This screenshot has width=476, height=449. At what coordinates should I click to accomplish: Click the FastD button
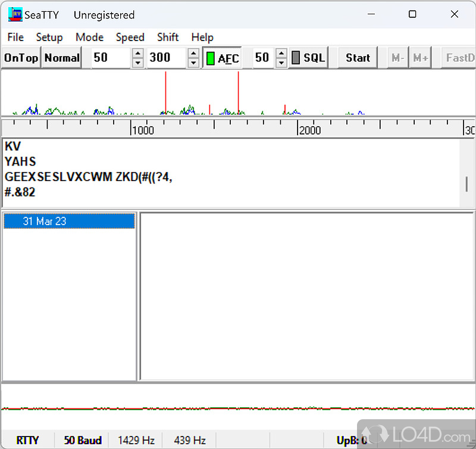click(x=458, y=58)
